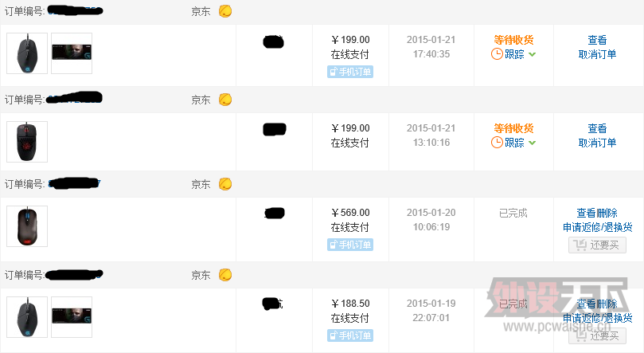Open the Logitech mouse thumbnail in first order

[x=27, y=53]
